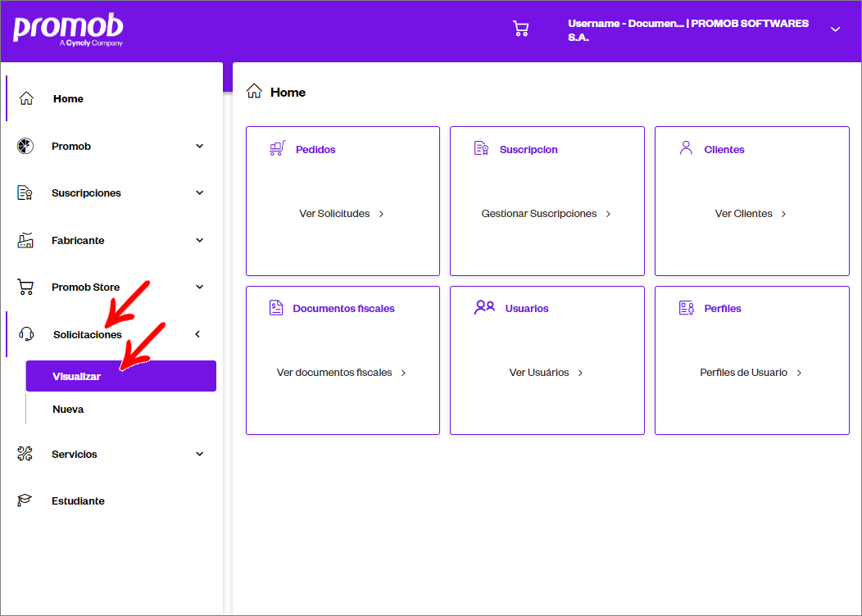This screenshot has width=862, height=616.
Task: Click the arrow after Gestionar Suscripciones
Action: [608, 214]
